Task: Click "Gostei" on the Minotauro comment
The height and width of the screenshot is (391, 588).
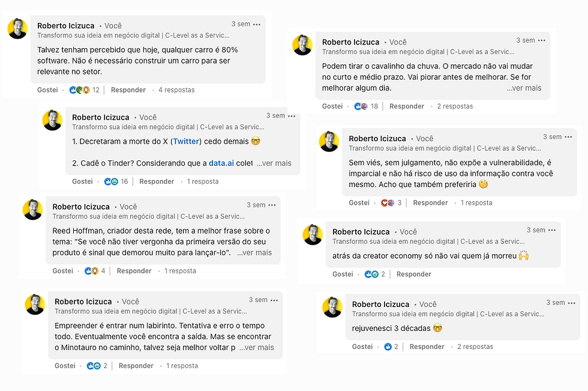Action: pyautogui.click(x=64, y=365)
